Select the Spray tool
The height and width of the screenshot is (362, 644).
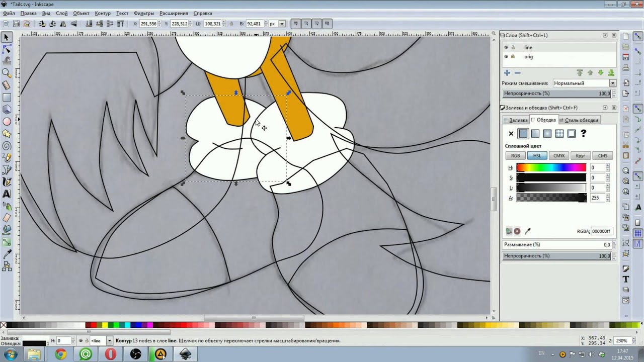click(7, 206)
